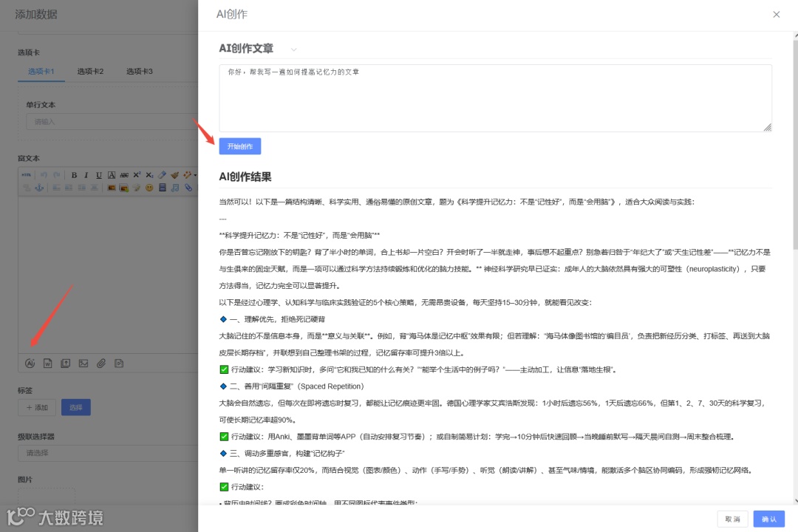Click the format painter brush icon

coord(174,175)
